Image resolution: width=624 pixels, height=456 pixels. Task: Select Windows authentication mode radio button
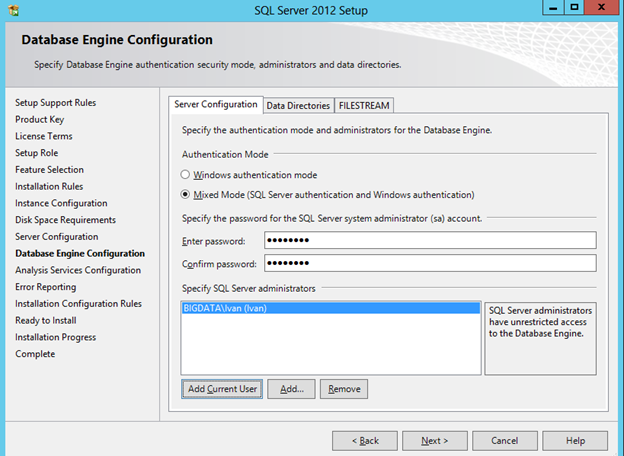pos(186,175)
